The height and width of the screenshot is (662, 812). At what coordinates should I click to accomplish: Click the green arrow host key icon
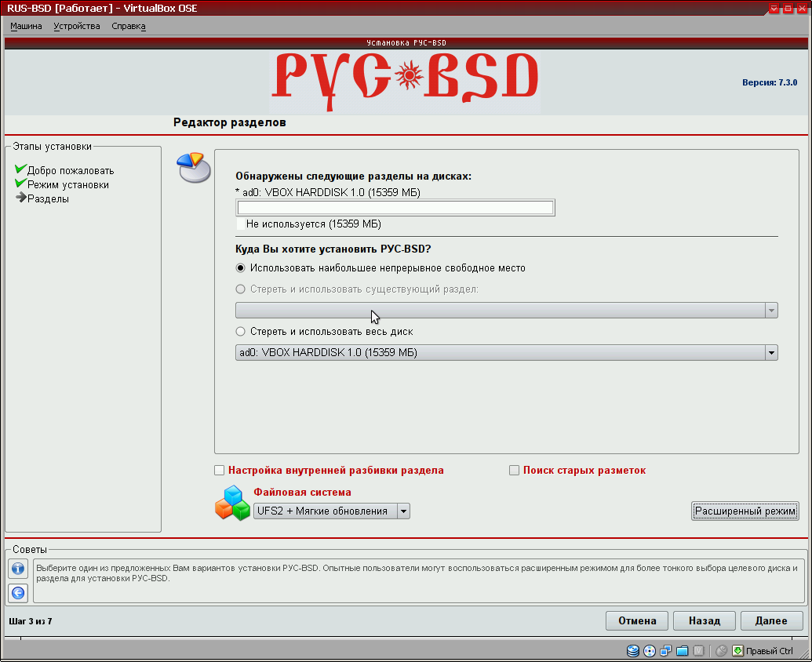point(737,650)
